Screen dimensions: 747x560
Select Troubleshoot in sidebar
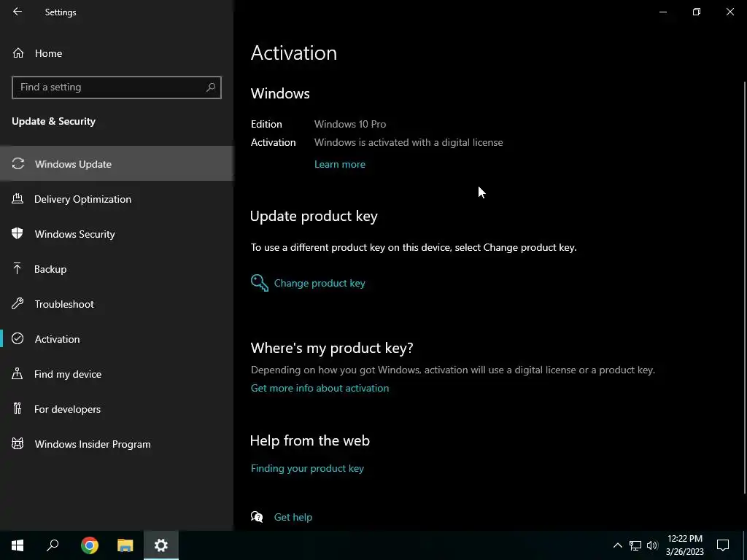pos(117,304)
